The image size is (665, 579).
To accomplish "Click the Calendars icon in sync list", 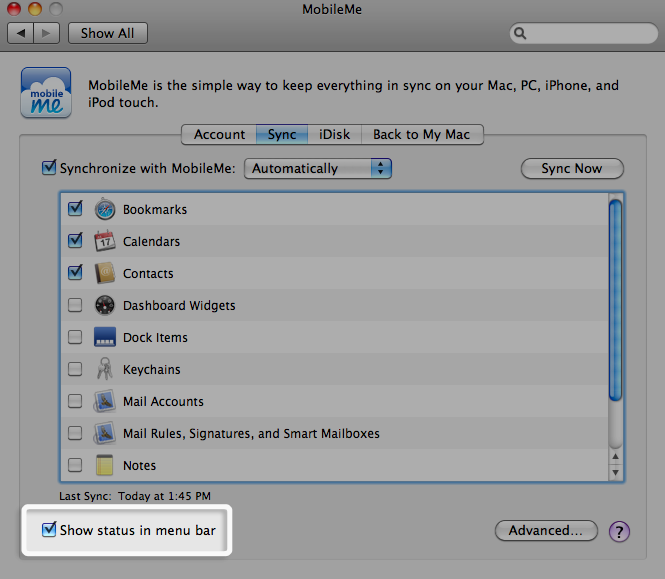I will (x=105, y=242).
